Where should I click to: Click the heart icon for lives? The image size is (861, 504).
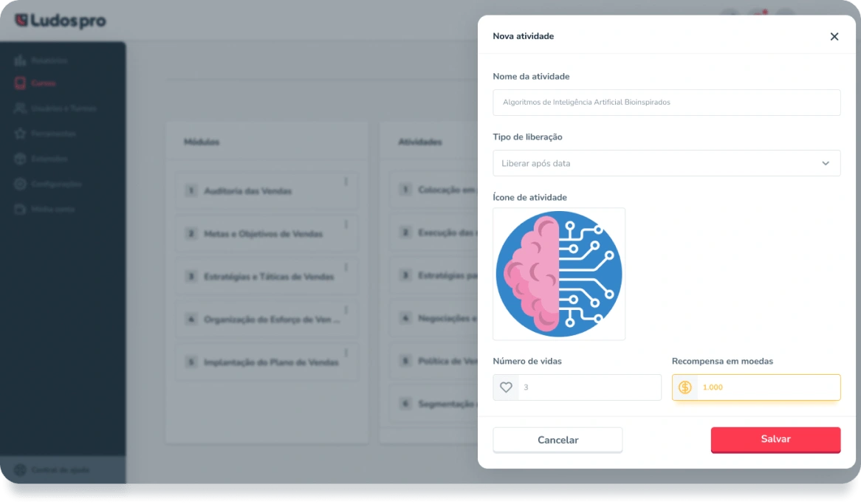506,387
